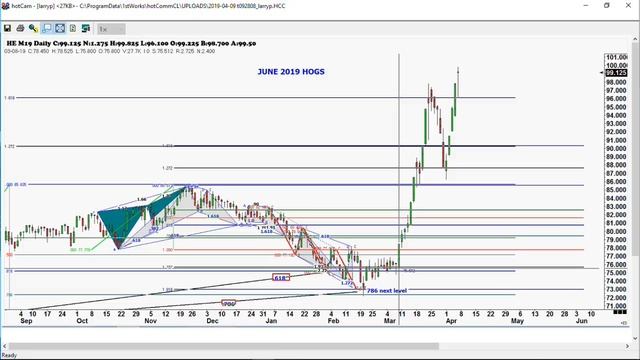Click the HE M19 Daily header line

131,43
